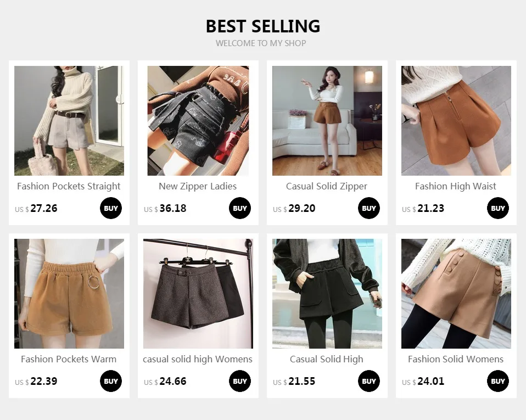
Task: Open the Fashion Solid Womens buttoned shorts image
Action: [x=456, y=294]
